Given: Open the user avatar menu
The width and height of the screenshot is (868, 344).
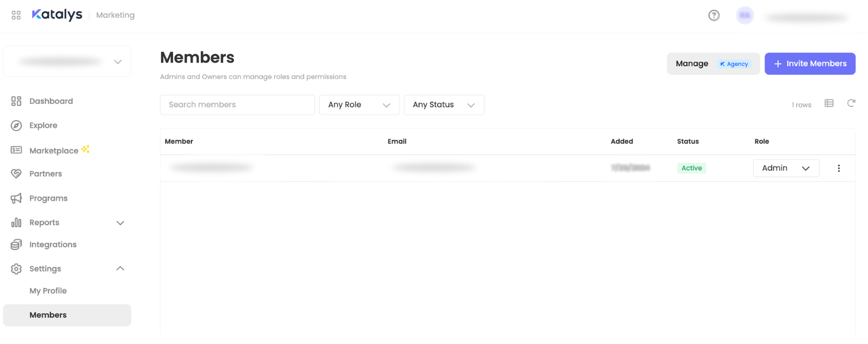Looking at the screenshot, I should click(745, 15).
